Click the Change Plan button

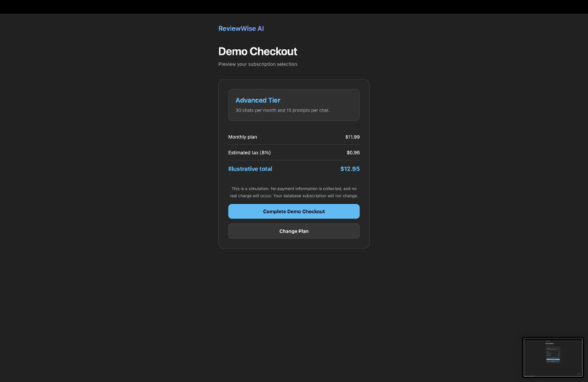[x=293, y=231]
